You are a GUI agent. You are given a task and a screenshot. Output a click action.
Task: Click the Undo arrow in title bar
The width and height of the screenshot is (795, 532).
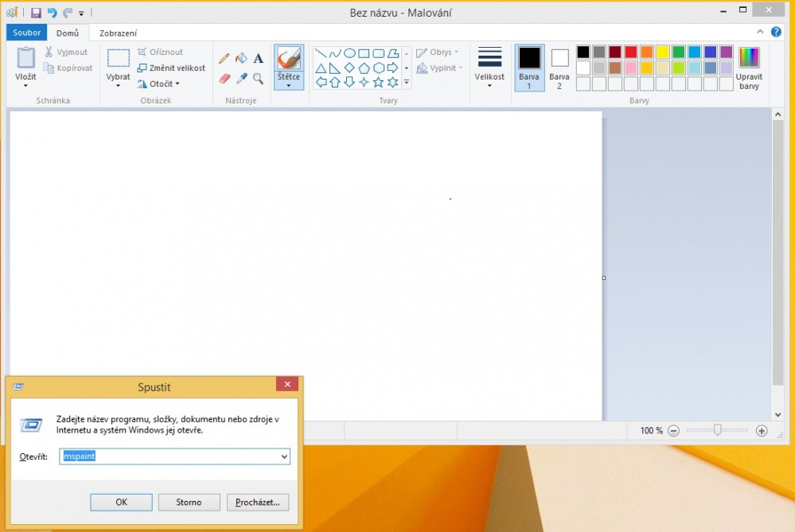(52, 13)
